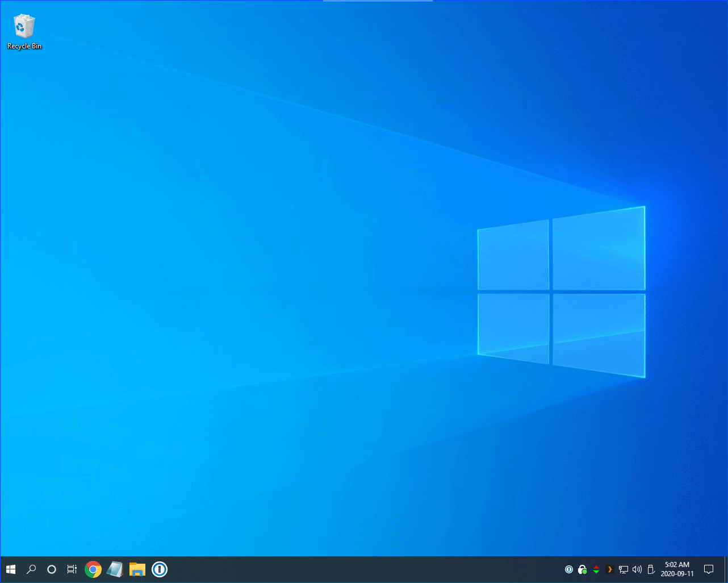Open the padlock tray icon with green dot
This screenshot has width=728, height=583.
(582, 569)
